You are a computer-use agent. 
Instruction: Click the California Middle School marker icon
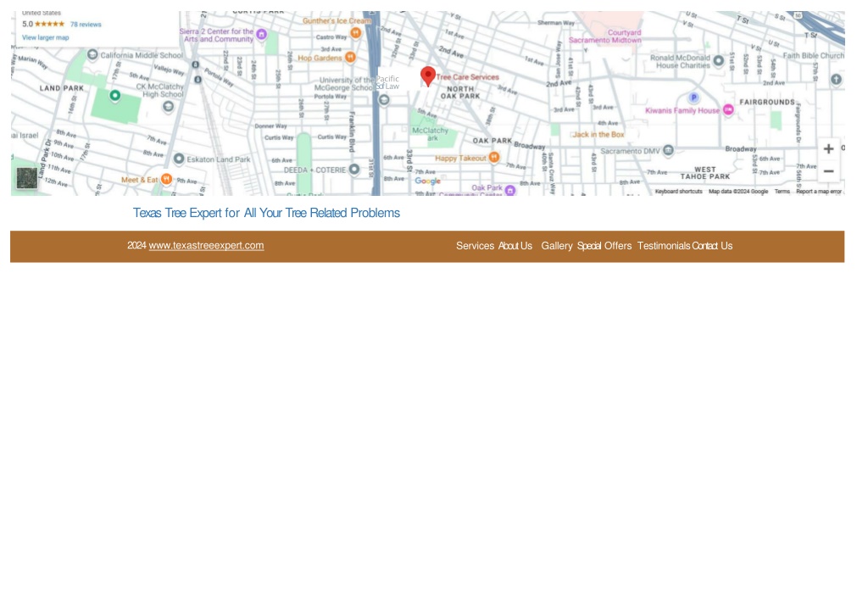tap(92, 55)
